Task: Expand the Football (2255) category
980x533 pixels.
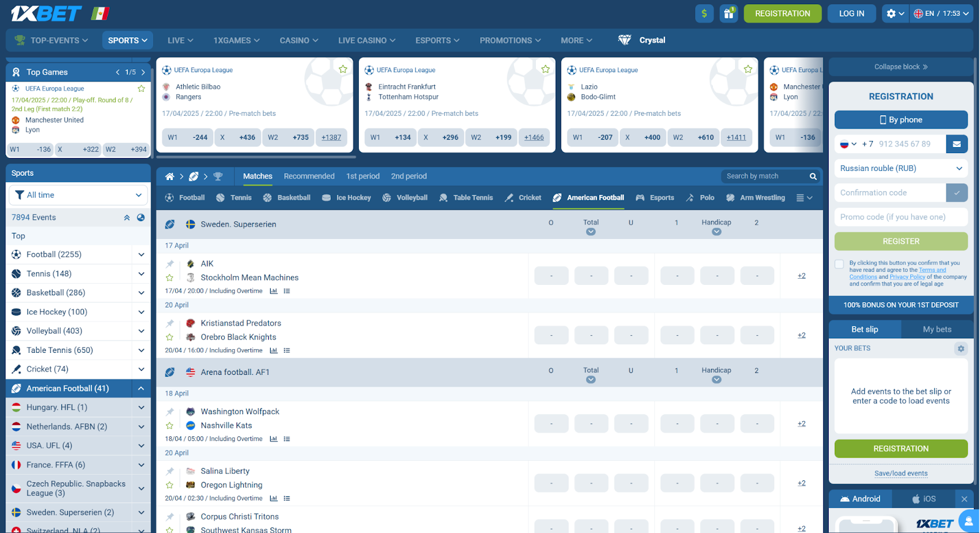Action: [141, 255]
